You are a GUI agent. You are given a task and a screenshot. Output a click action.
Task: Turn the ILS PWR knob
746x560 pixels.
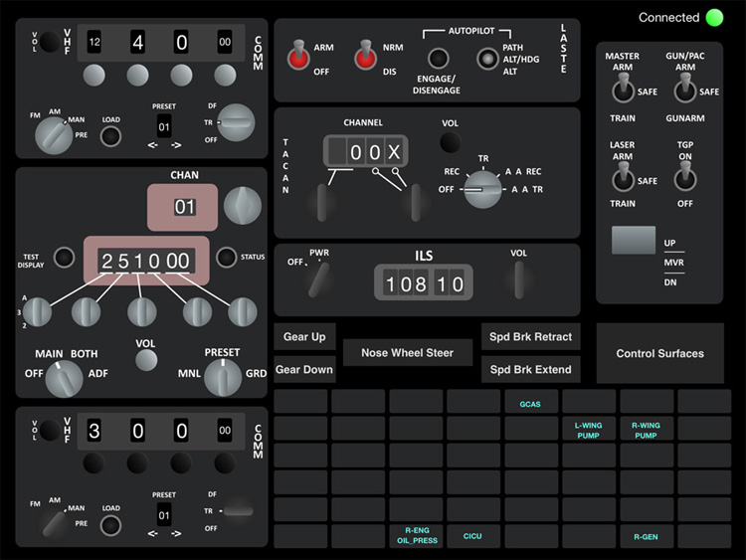coord(318,280)
